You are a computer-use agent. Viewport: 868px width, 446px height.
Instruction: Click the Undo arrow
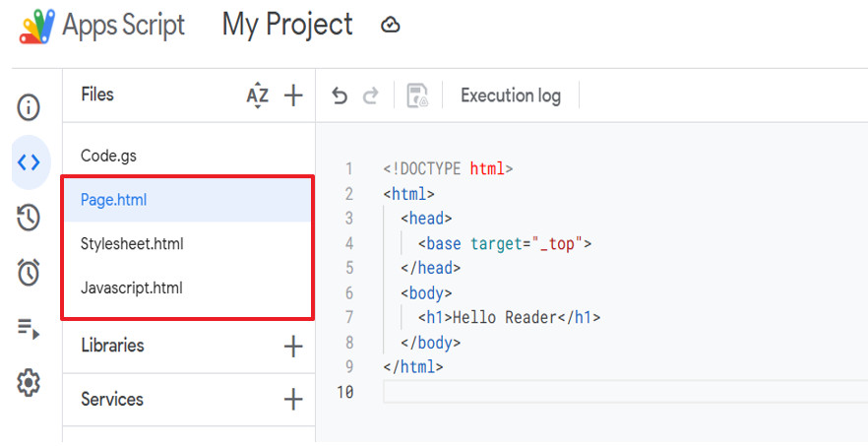tap(340, 96)
